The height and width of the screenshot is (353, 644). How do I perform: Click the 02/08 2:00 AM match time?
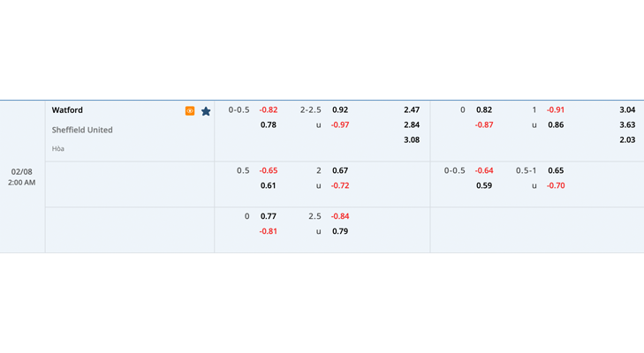click(22, 176)
